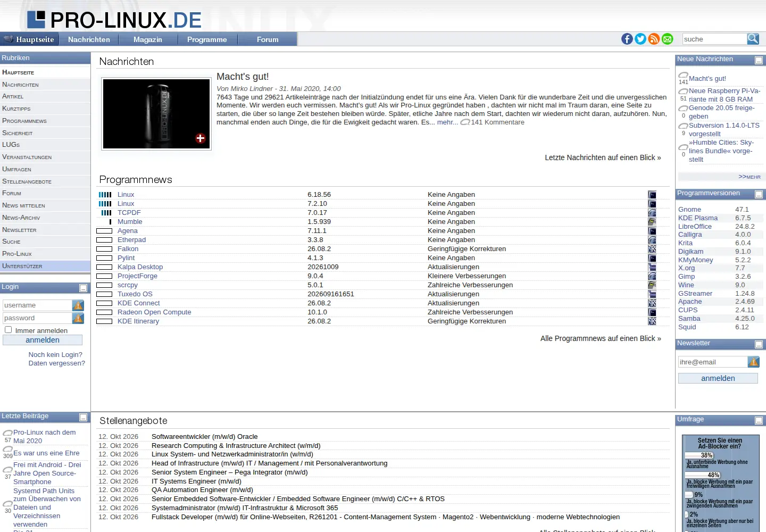The height and width of the screenshot is (532, 766).
Task: Click the 38% poll result bar
Action: (x=700, y=455)
